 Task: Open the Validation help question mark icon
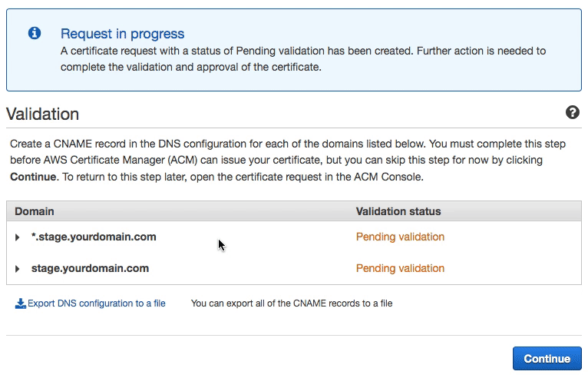(572, 112)
